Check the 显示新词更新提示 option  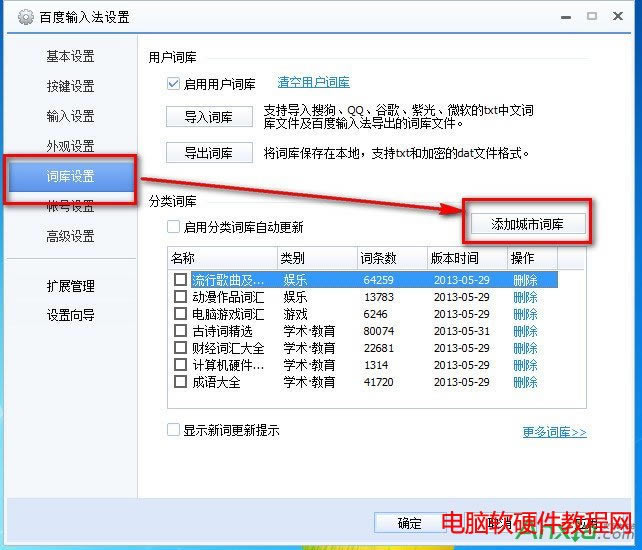coord(174,430)
